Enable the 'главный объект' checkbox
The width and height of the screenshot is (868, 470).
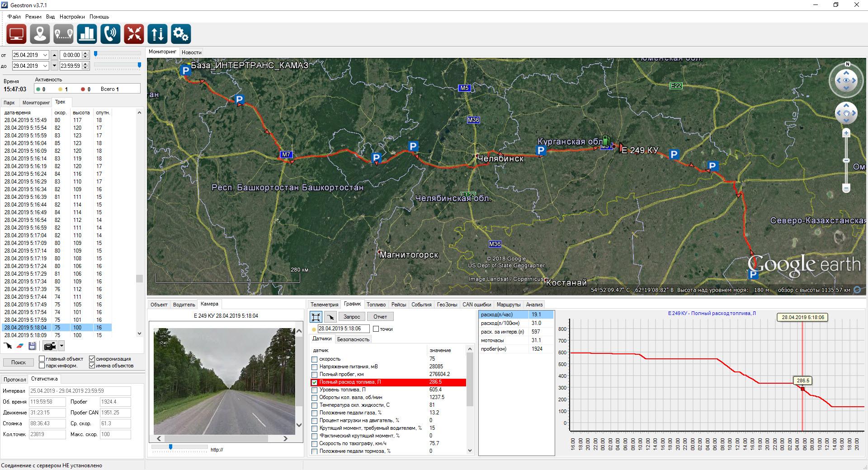point(42,359)
